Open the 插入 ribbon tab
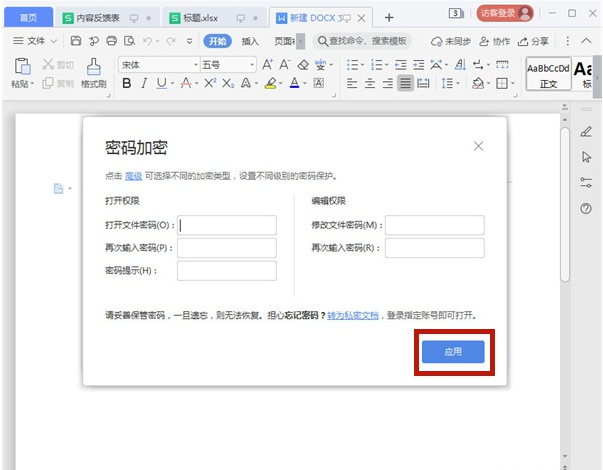The width and height of the screenshot is (603, 470). [x=250, y=41]
